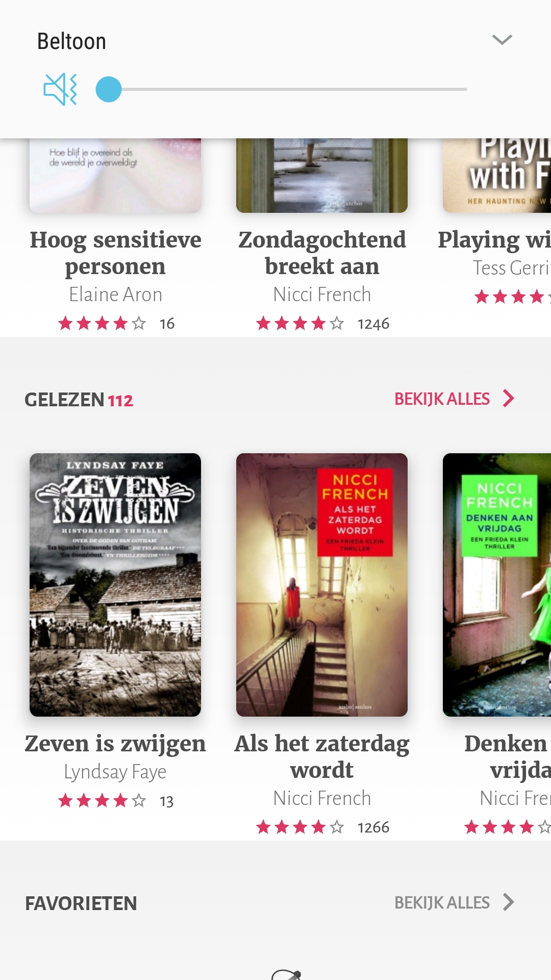
Task: Select author Lyndsay Faye
Action: tap(115, 772)
